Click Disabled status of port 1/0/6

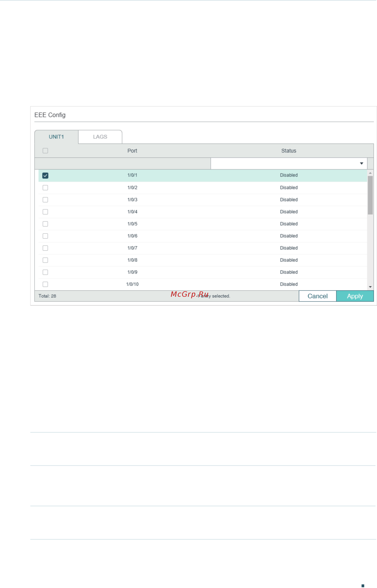tap(289, 236)
